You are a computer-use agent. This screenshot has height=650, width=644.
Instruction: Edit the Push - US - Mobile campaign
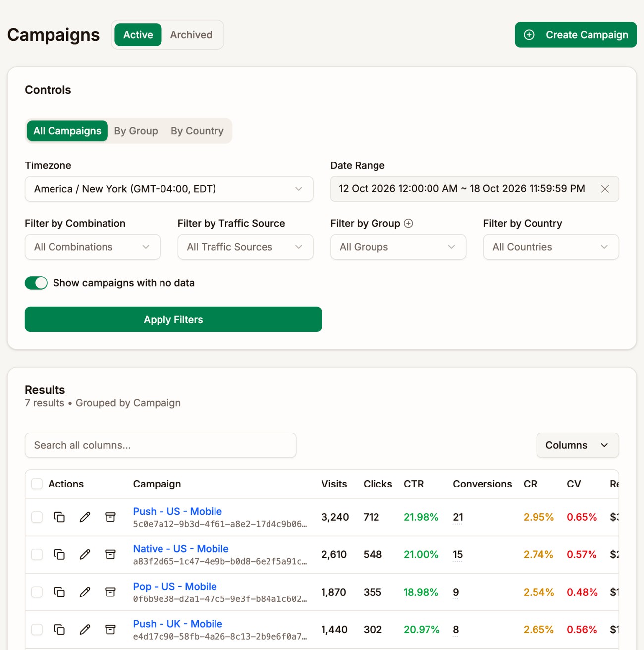coord(85,517)
